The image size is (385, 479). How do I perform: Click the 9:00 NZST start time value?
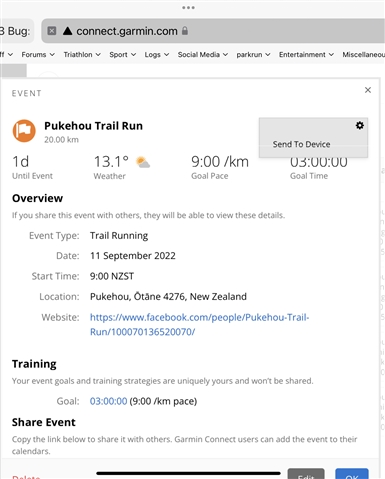(112, 276)
